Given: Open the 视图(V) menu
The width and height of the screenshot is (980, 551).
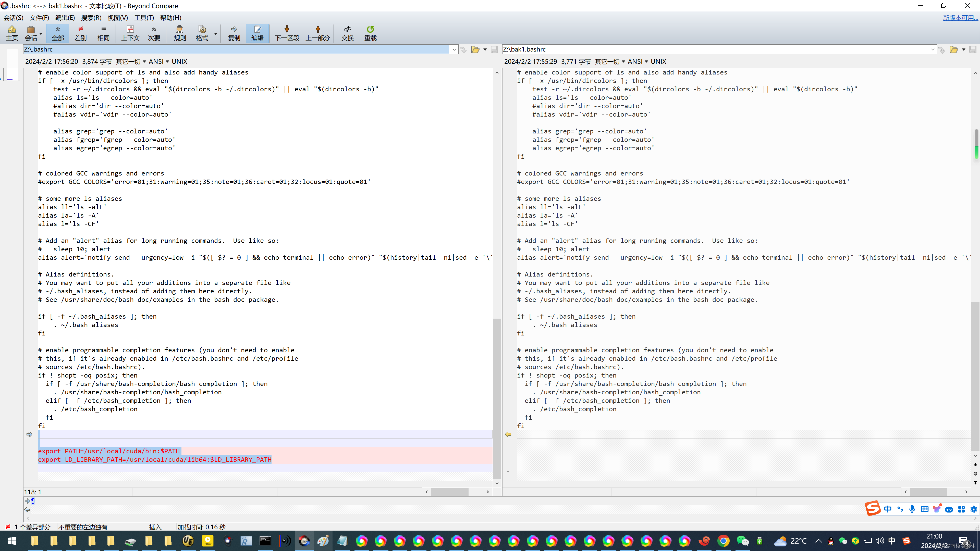Looking at the screenshot, I should (x=118, y=18).
